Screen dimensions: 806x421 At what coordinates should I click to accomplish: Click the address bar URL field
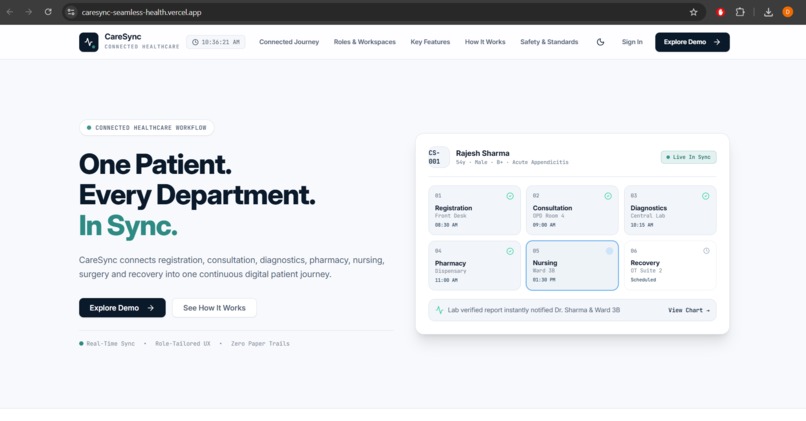pos(383,12)
